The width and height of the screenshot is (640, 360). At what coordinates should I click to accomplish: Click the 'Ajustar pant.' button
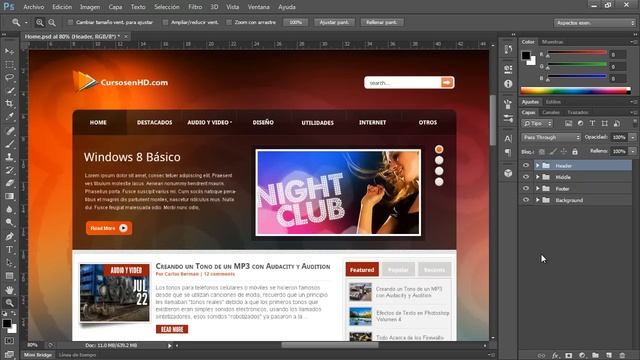click(x=334, y=22)
